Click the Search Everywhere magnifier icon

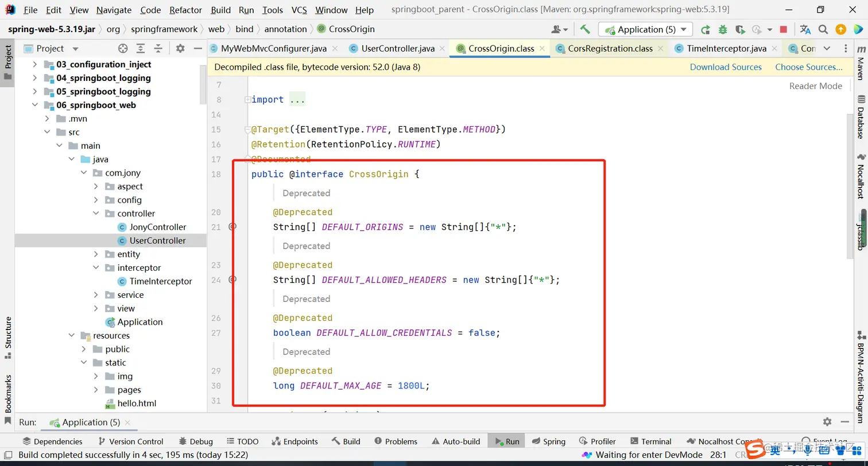(x=823, y=29)
